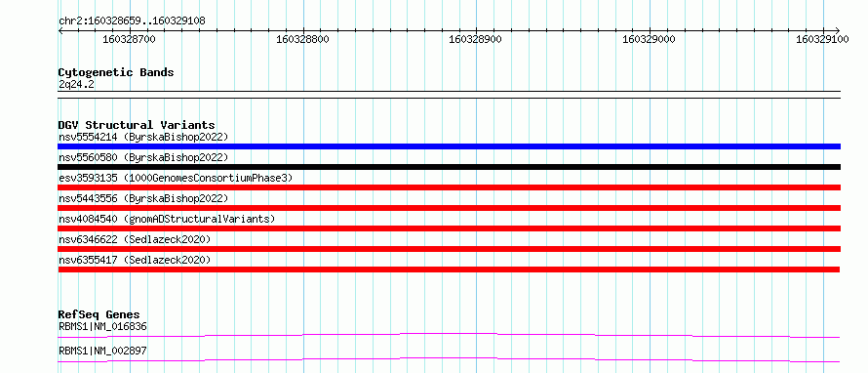This screenshot has height=373, width=868.
Task: Open variant esv3593135 (1000GenomesConsortiumPhase3) label
Action: 176,178
